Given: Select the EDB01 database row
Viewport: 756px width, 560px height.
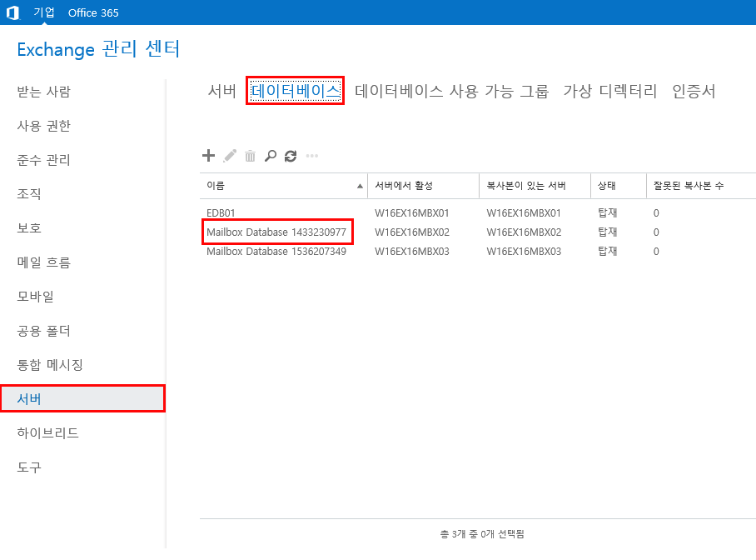Looking at the screenshot, I should coord(478,212).
